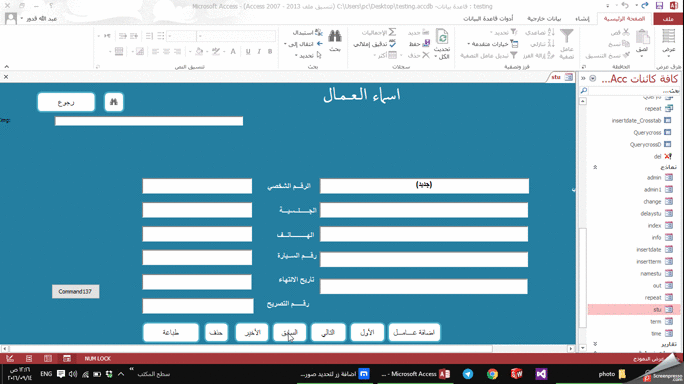Click the Command137 button
This screenshot has width=684, height=384.
(x=75, y=291)
